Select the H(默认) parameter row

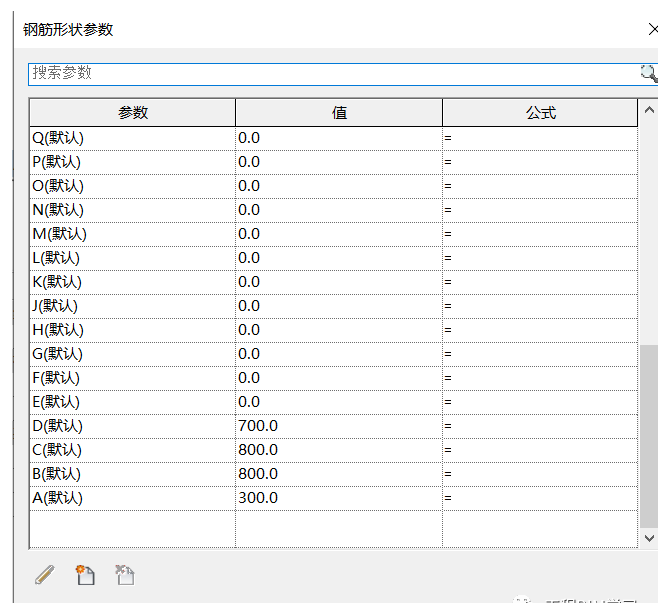(333, 330)
